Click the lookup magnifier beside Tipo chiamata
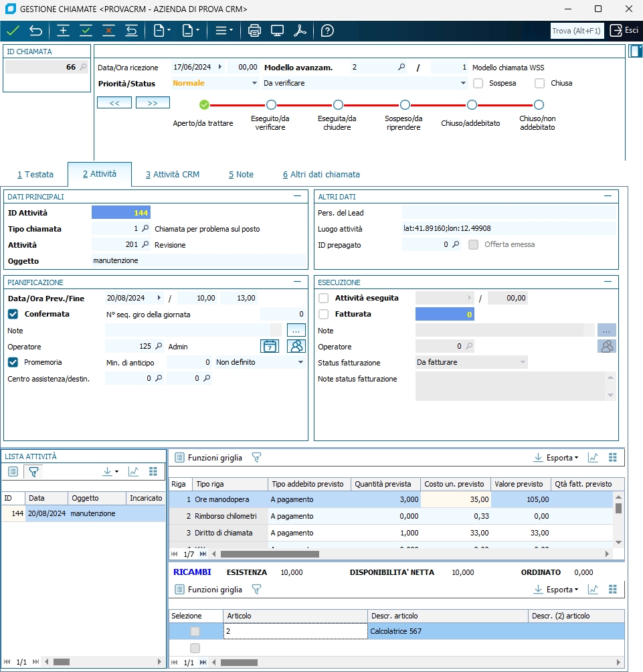 click(x=145, y=229)
